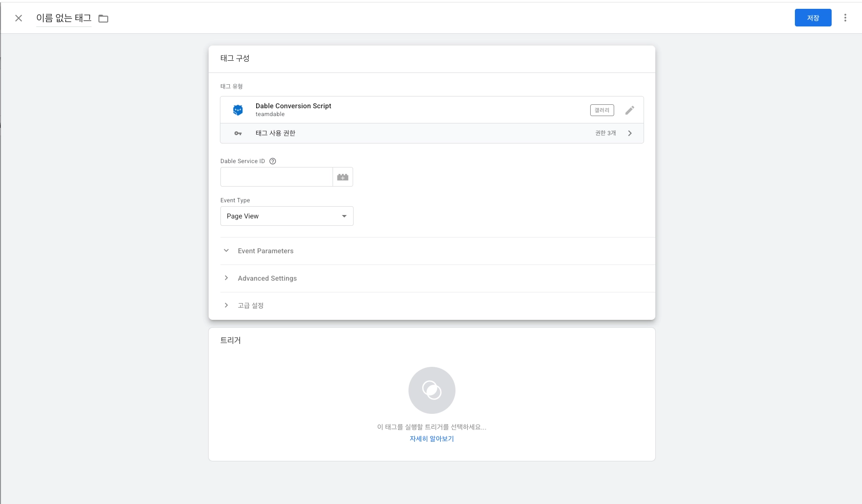Open the 자세히 알아보기 link

(x=432, y=439)
